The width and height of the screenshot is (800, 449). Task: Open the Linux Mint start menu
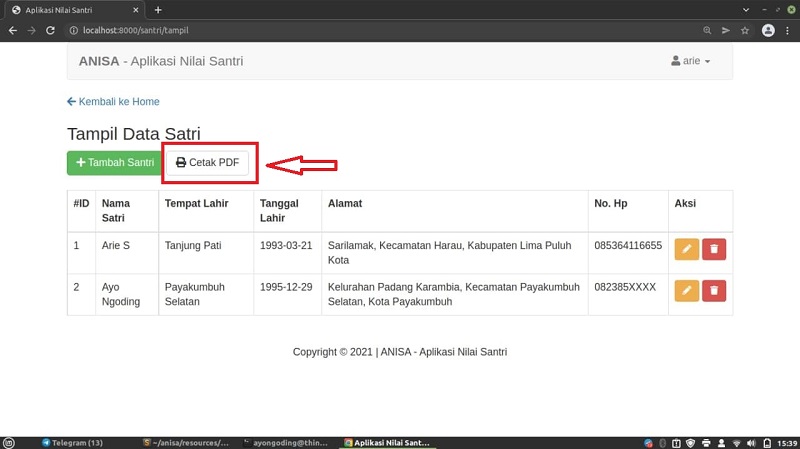pos(9,443)
